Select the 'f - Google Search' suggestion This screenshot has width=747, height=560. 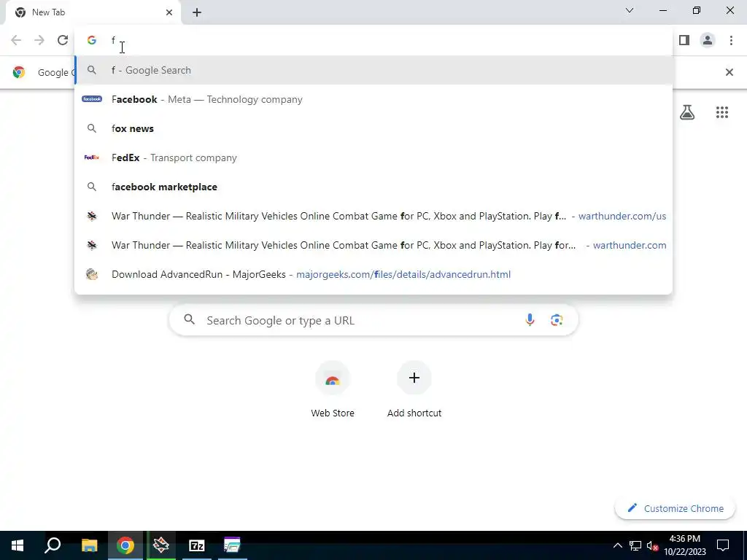pyautogui.click(x=373, y=70)
